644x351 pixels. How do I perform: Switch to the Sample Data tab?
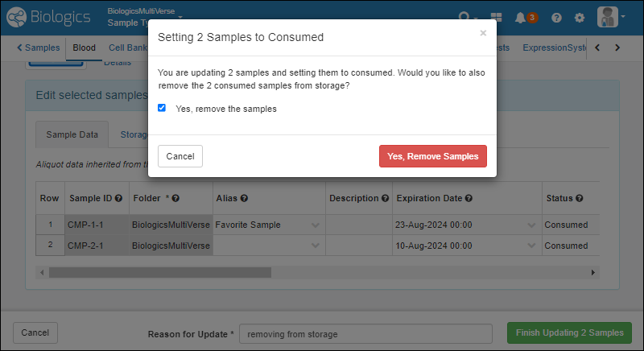coord(72,135)
